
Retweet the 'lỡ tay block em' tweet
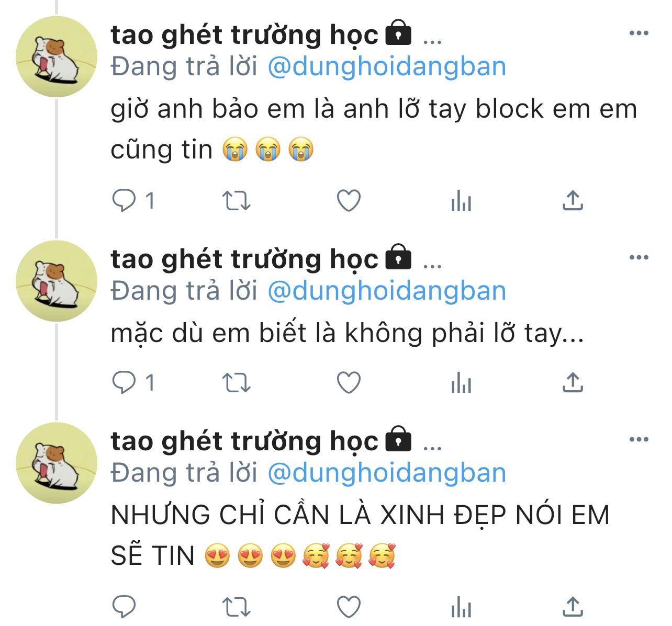(237, 201)
